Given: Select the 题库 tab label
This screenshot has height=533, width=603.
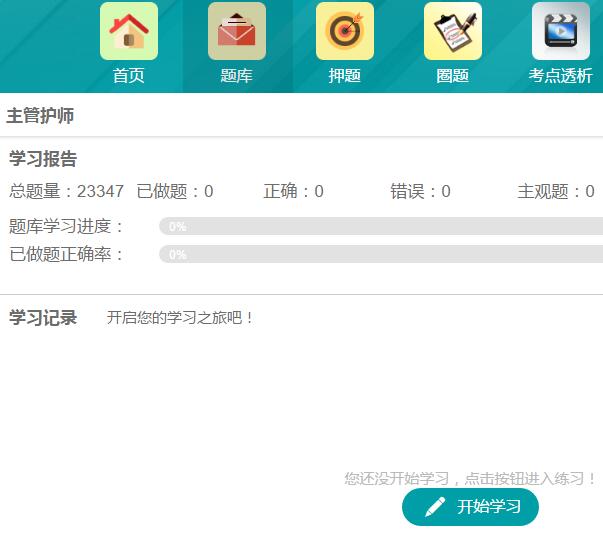Looking at the screenshot, I should click(x=237, y=76).
